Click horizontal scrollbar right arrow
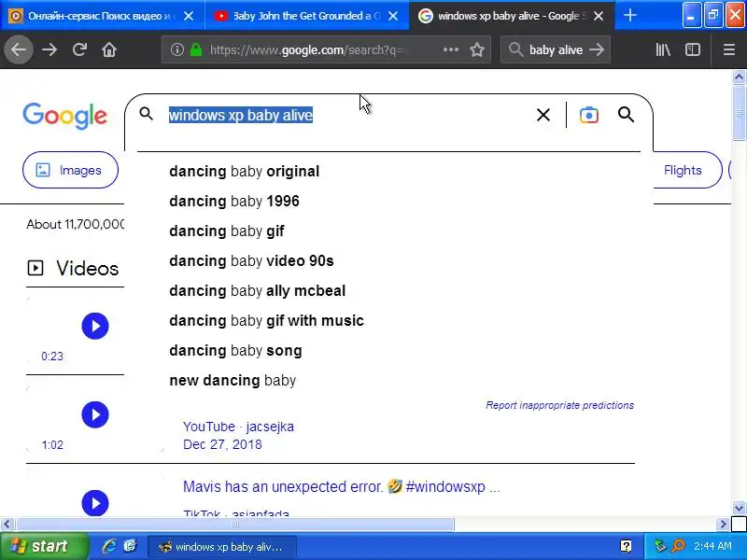The width and height of the screenshot is (747, 560). tap(723, 525)
